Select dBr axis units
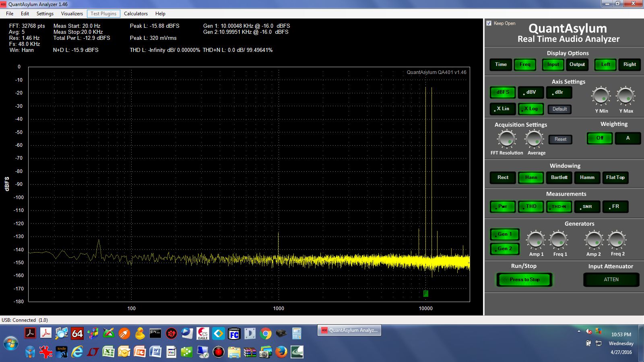 559,92
